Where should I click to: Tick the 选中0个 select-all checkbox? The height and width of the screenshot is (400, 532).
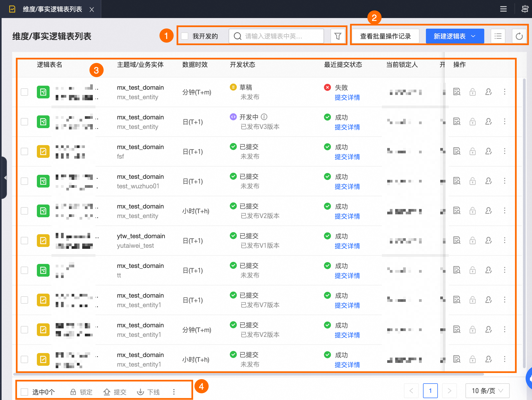[24, 392]
